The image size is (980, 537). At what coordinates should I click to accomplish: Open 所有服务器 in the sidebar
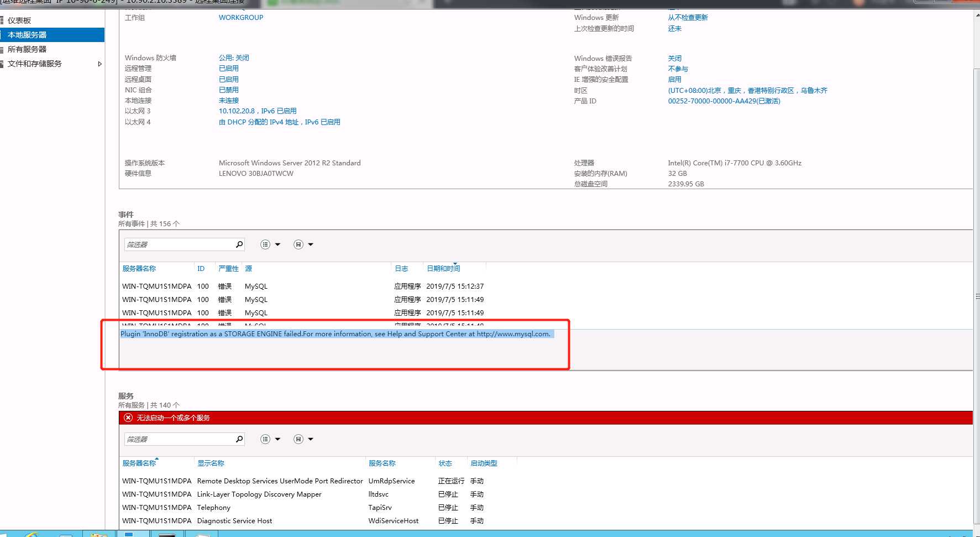click(x=27, y=49)
